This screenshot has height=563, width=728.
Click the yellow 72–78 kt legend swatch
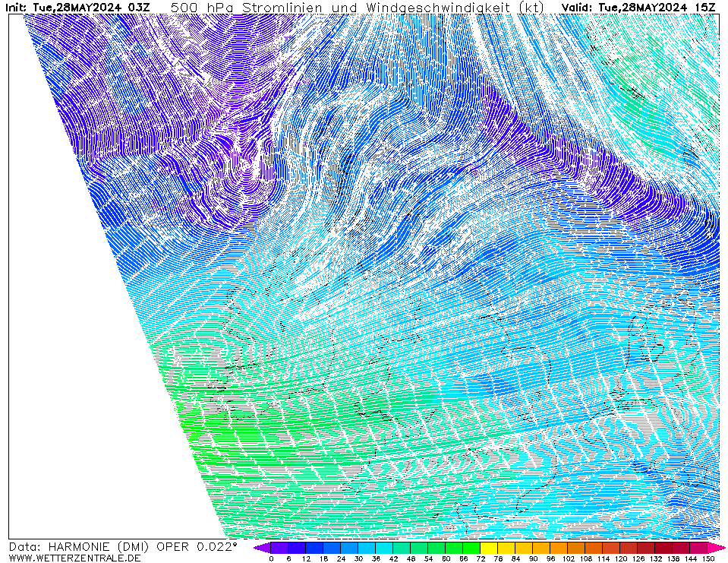[x=490, y=548]
